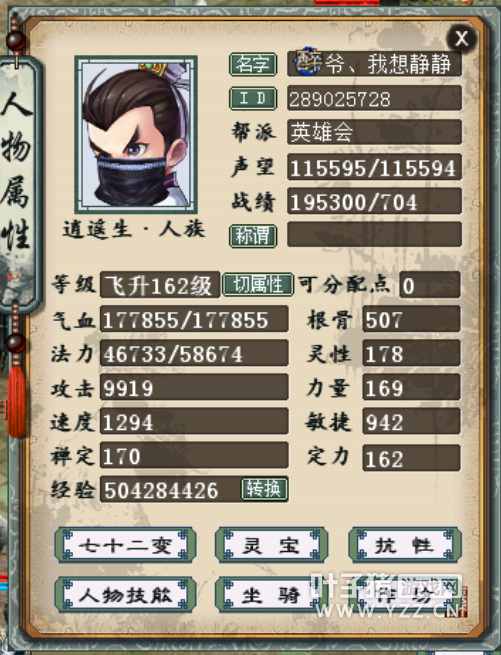Click the 名字 name button
The width and height of the screenshot is (501, 655).
coord(253,64)
